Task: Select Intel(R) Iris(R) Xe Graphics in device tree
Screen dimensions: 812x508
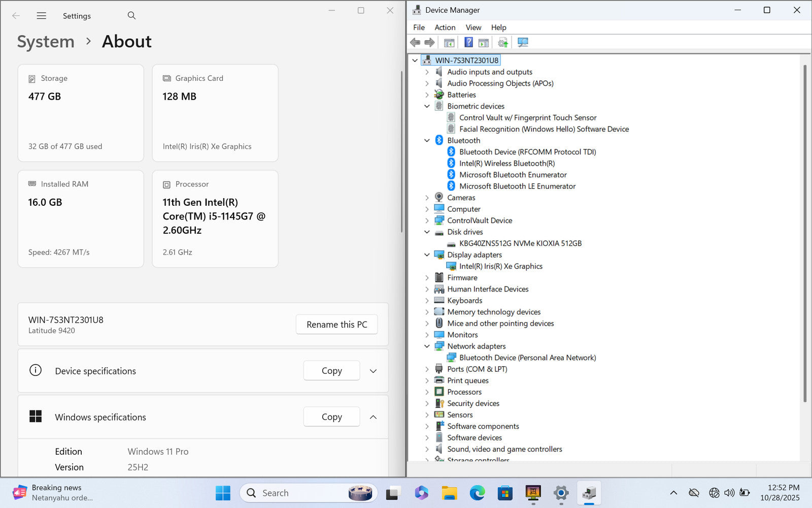Action: pos(501,266)
